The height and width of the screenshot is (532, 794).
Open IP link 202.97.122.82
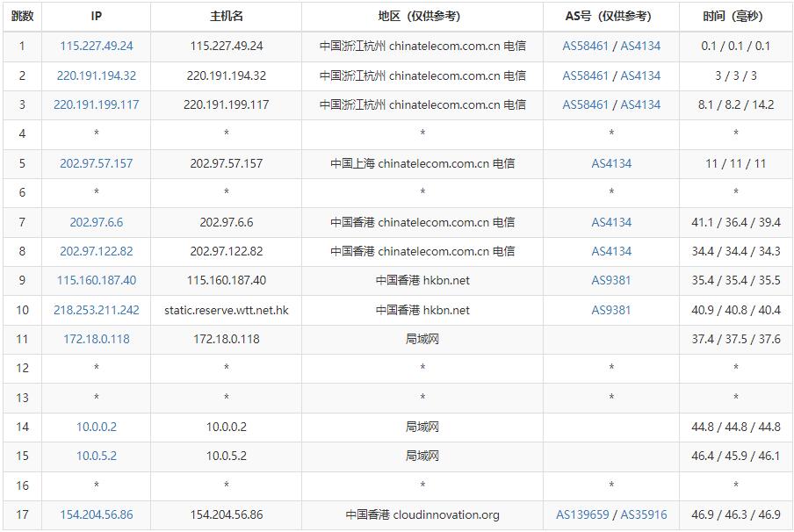97,251
